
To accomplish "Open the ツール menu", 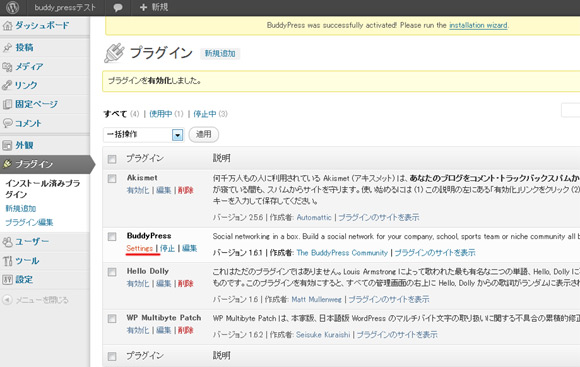I will pos(27,261).
